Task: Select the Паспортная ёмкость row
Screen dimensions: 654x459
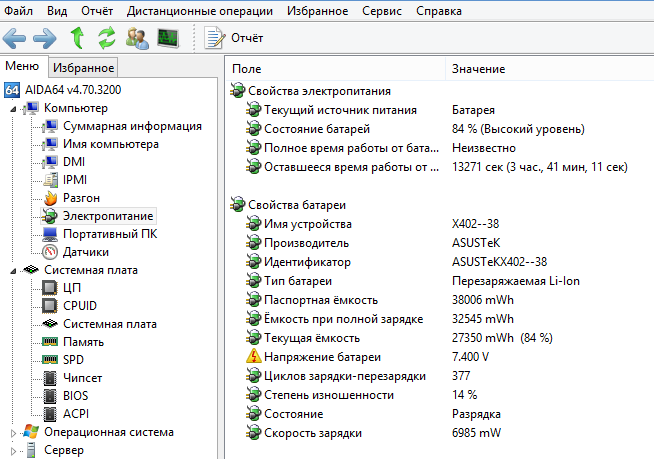Action: click(441, 300)
